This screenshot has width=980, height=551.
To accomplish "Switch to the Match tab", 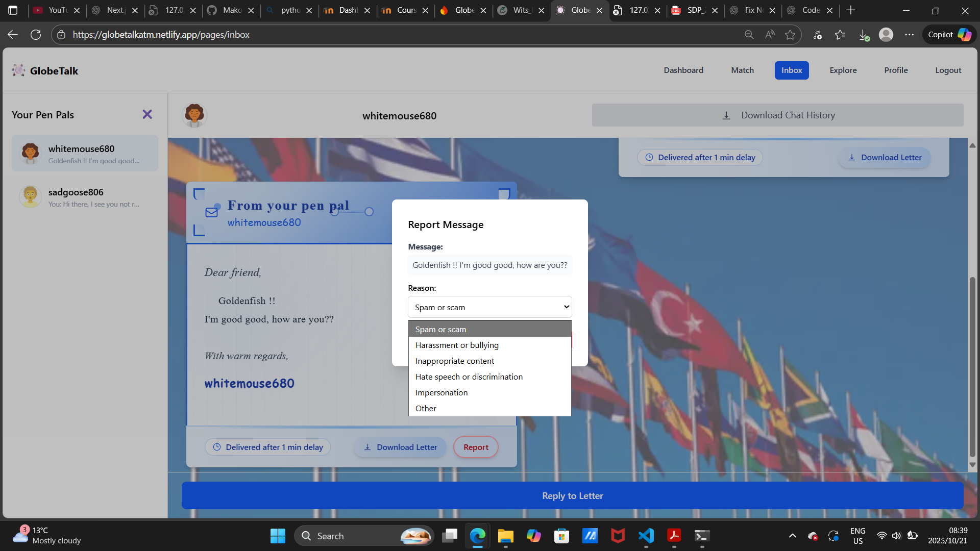I will coord(742,70).
